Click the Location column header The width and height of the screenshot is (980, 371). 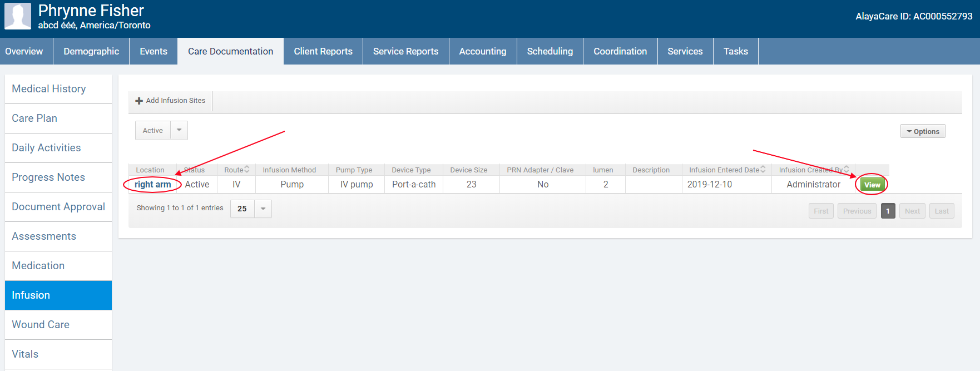(x=150, y=170)
